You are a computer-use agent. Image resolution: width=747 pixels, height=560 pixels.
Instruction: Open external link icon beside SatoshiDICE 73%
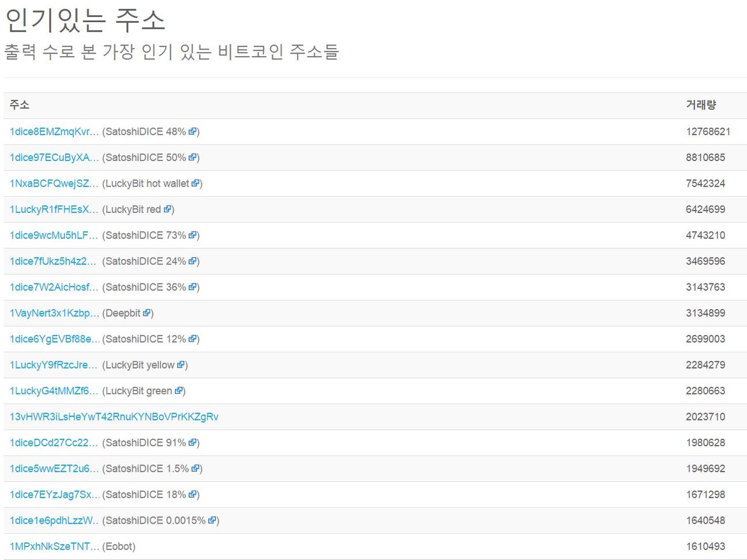coord(193,236)
